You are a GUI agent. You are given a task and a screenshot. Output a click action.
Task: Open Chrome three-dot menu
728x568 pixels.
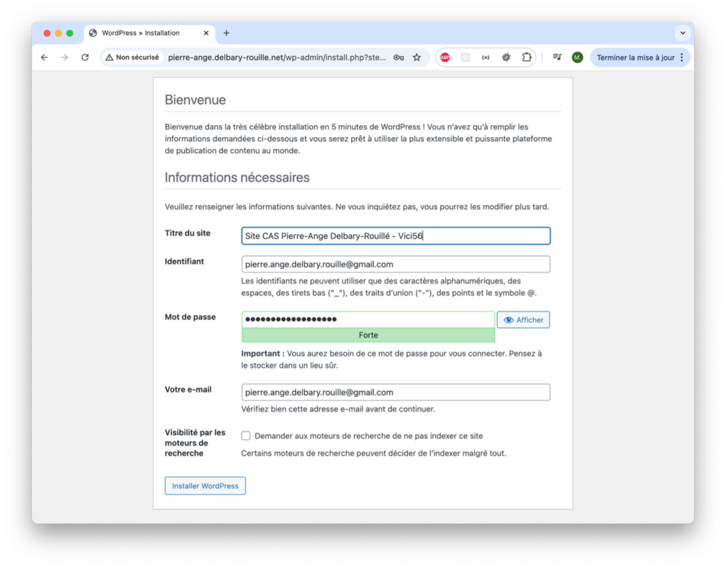[x=682, y=58]
